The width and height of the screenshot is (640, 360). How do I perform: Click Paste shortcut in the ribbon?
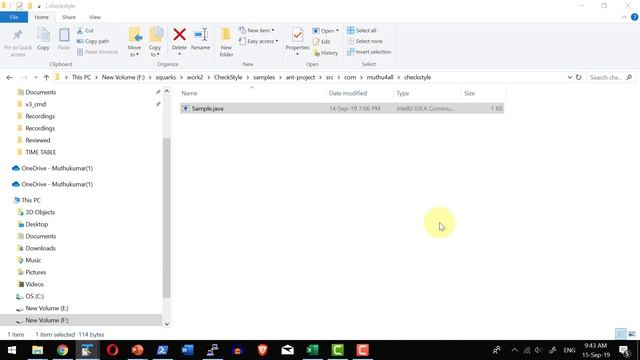click(x=97, y=52)
